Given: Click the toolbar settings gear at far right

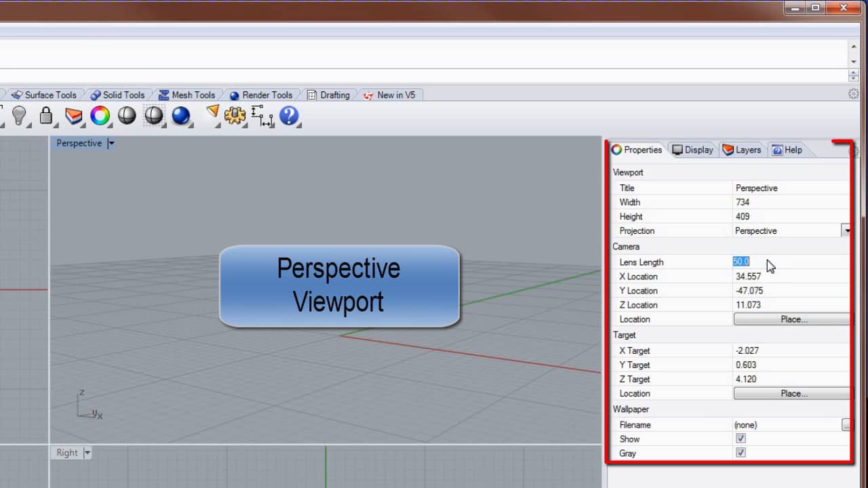Looking at the screenshot, I should [x=854, y=94].
